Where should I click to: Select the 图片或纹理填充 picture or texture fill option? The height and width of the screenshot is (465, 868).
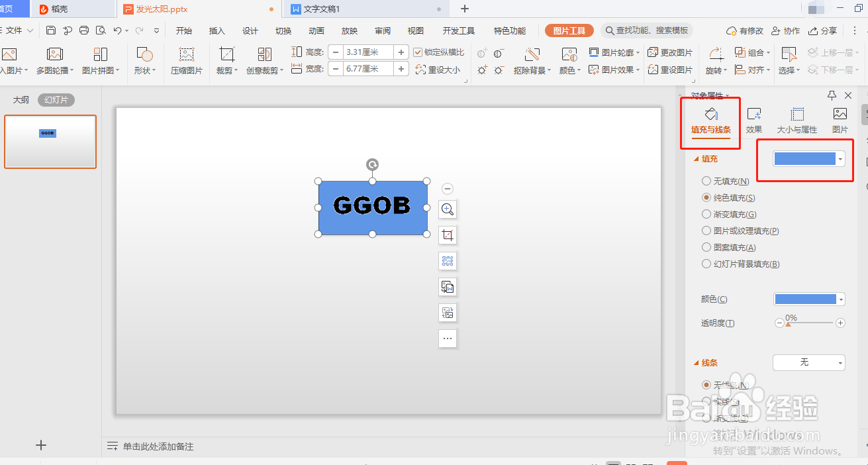[706, 231]
